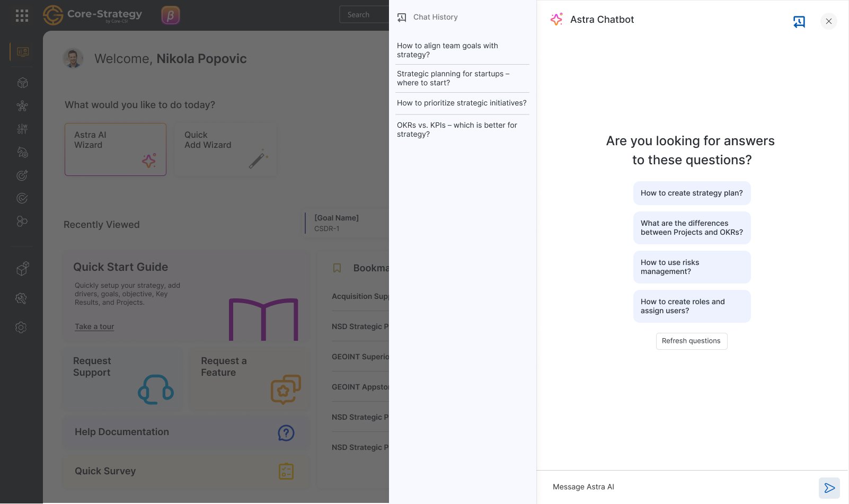Toggle chat history panel icon in Astra header
This screenshot has width=849, height=504.
[x=799, y=21]
